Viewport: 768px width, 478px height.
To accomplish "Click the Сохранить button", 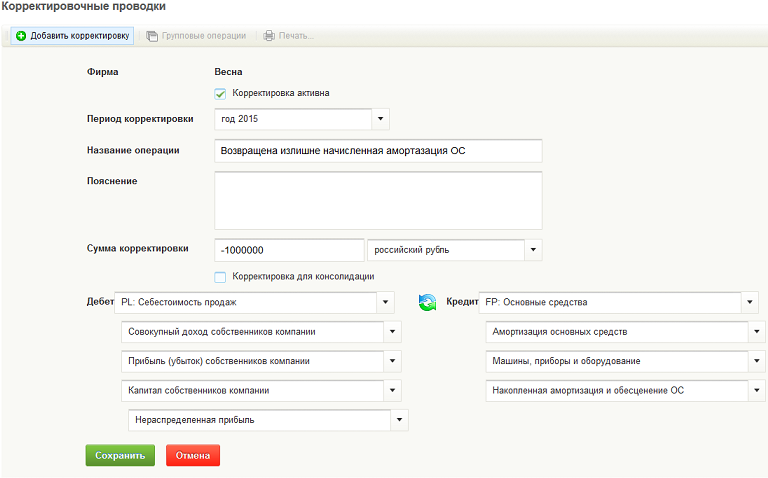I will coord(120,455).
